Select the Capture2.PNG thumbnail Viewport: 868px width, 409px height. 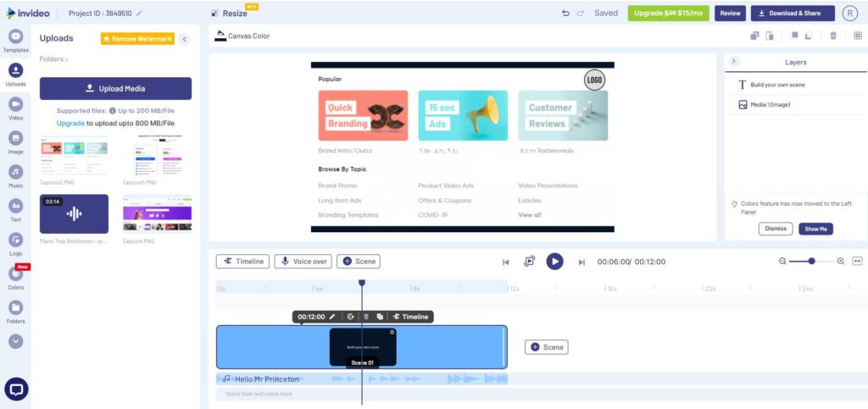[74, 155]
